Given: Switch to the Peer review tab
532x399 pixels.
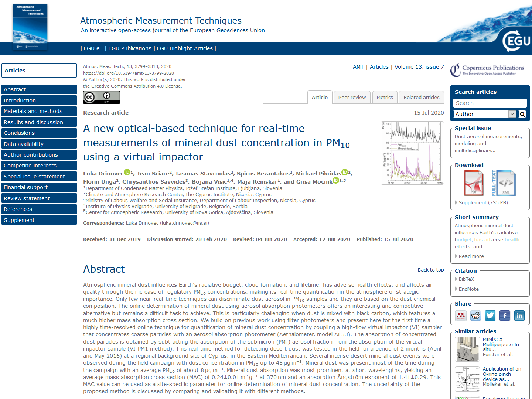Looking at the screenshot, I should (352, 97).
